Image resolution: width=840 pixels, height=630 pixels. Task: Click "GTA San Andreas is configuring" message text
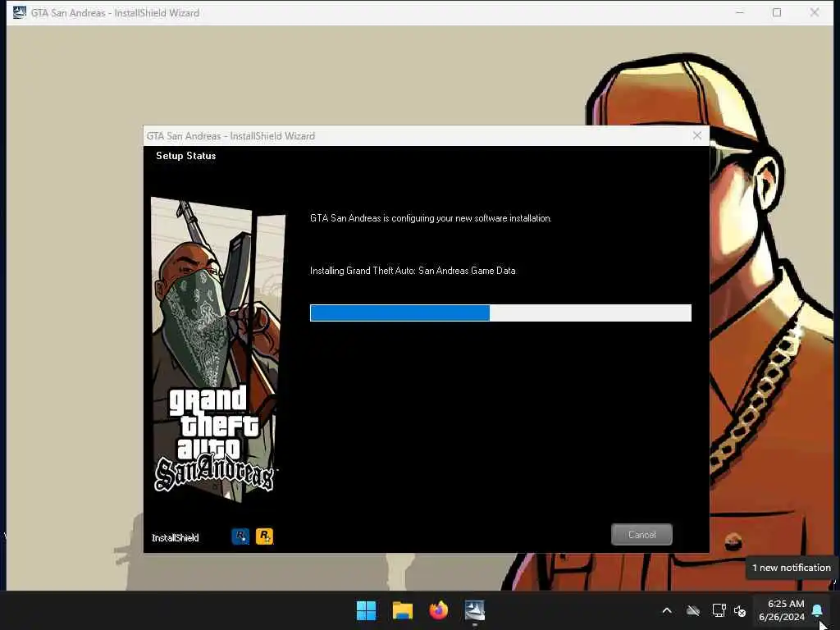(x=431, y=218)
